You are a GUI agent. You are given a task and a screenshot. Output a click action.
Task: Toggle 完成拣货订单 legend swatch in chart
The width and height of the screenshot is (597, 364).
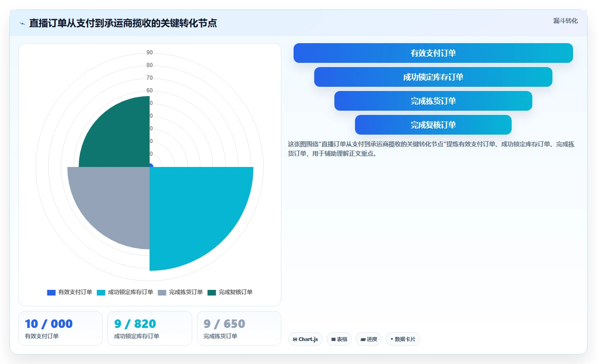tap(162, 293)
